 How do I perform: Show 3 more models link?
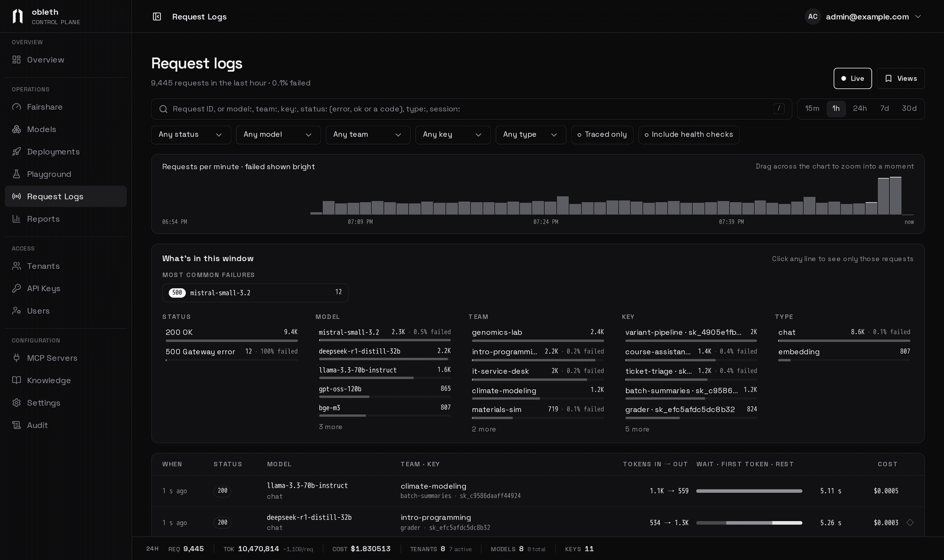(x=330, y=427)
